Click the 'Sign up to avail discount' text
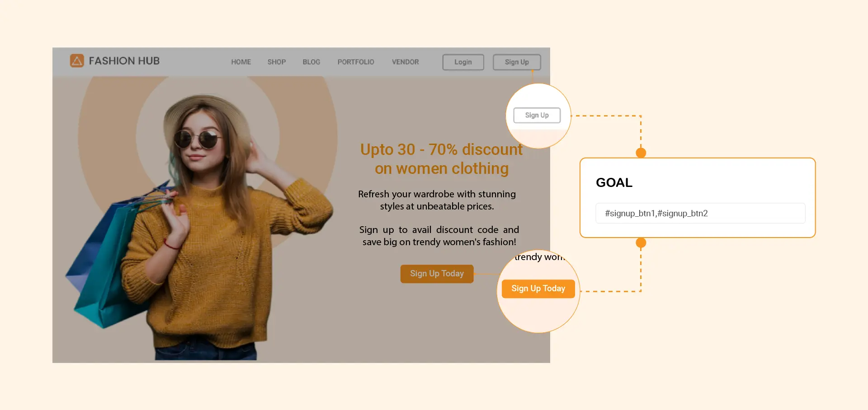The width and height of the screenshot is (868, 410). [x=439, y=236]
